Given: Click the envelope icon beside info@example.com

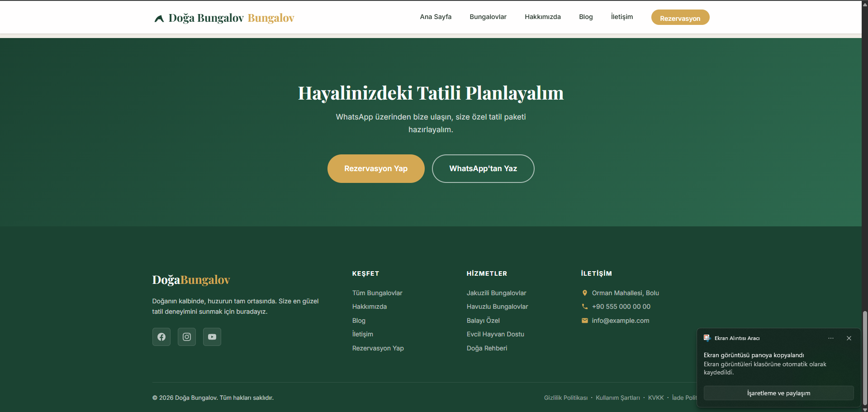Looking at the screenshot, I should point(584,320).
